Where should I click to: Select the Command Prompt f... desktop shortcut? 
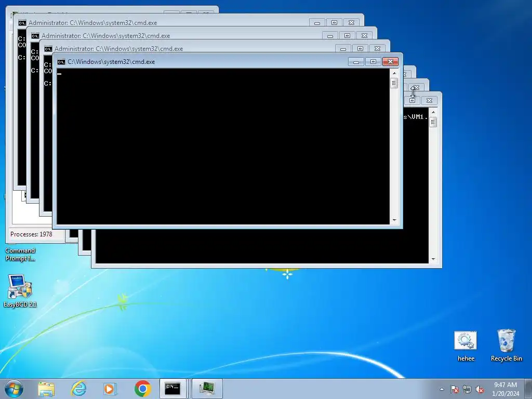coord(20,254)
